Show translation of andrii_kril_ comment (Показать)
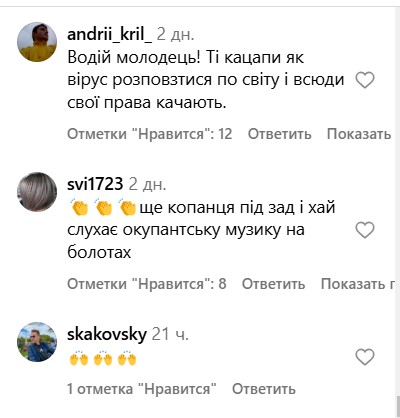The image size is (400, 418). click(x=359, y=134)
